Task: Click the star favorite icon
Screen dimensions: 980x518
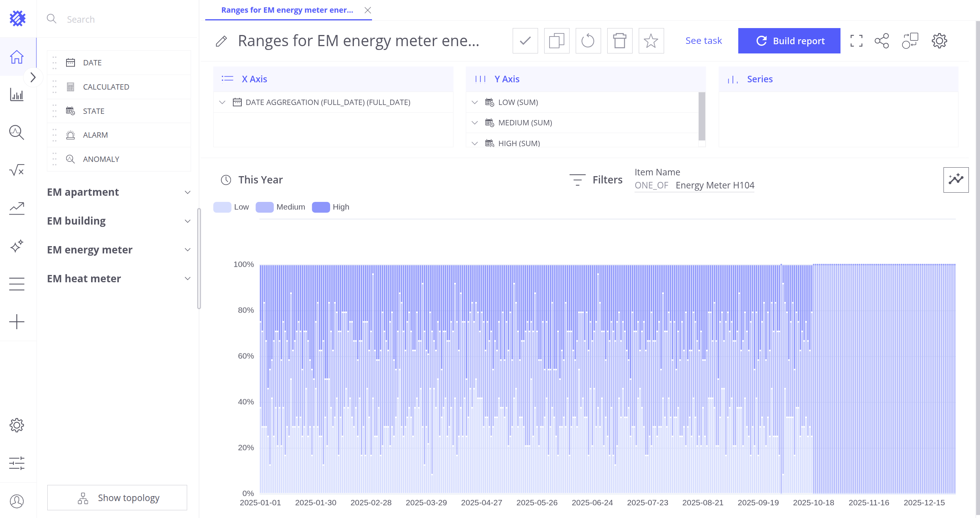Action: (651, 41)
